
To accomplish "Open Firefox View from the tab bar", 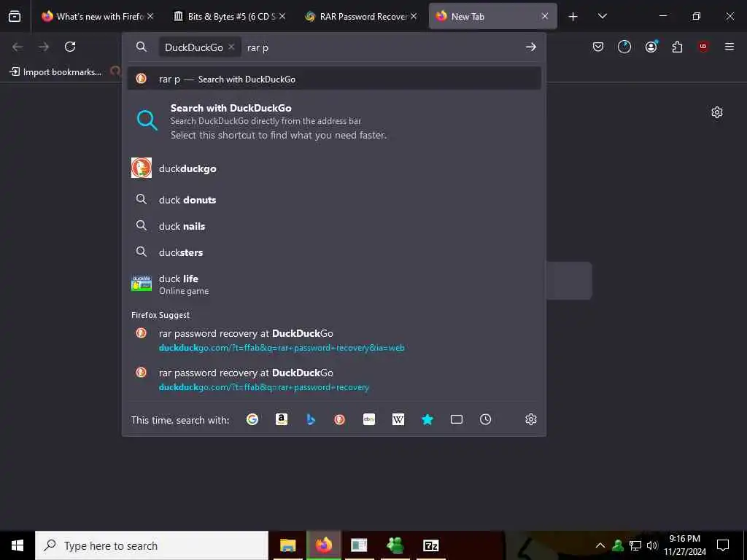I will coord(15,16).
